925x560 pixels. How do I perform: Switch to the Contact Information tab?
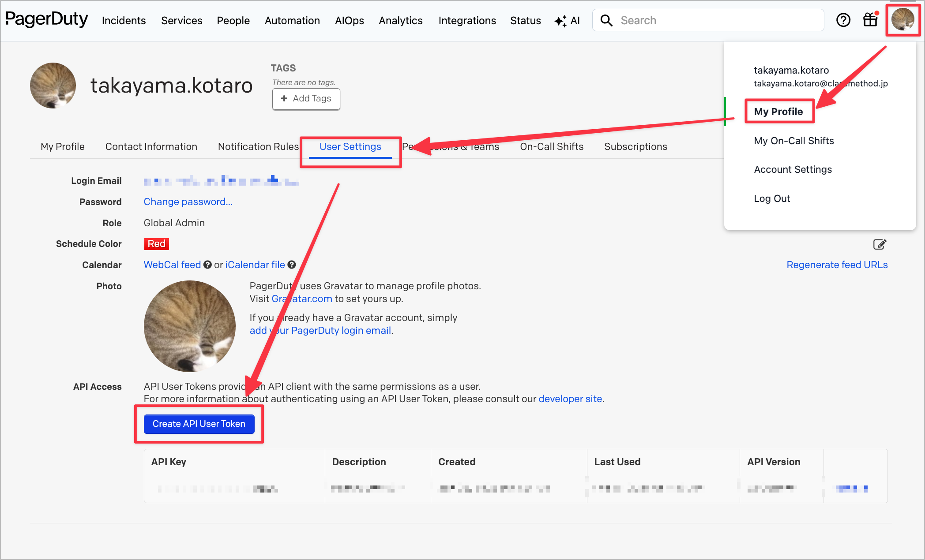151,147
